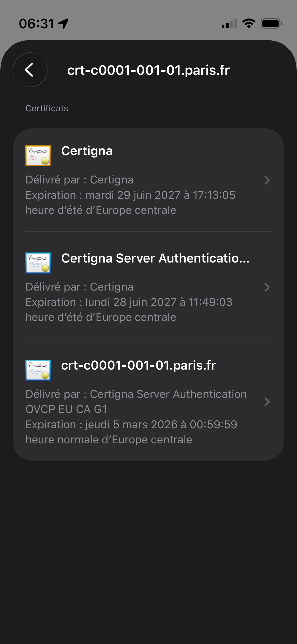Click the crt-c0001-001-01.paris.fr certificate icon

38,370
